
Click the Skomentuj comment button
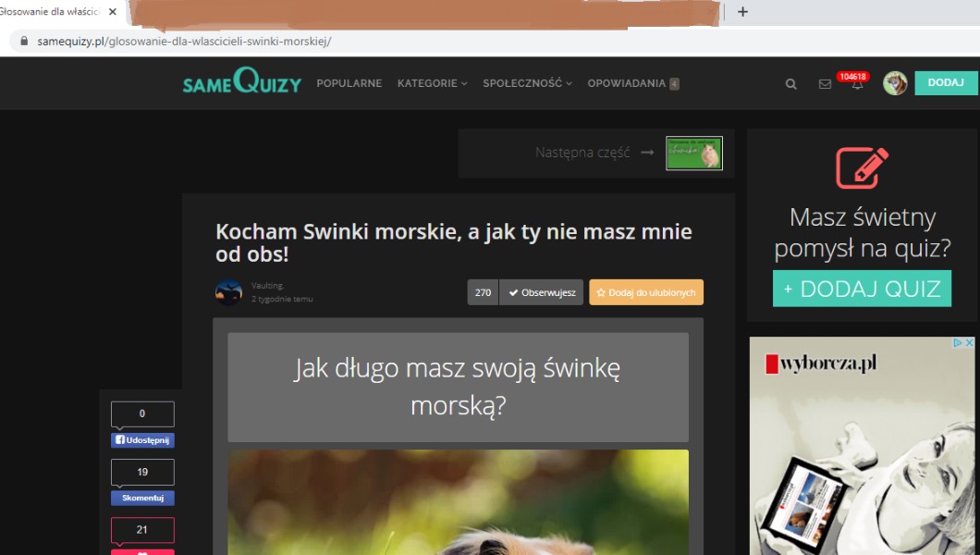click(142, 498)
